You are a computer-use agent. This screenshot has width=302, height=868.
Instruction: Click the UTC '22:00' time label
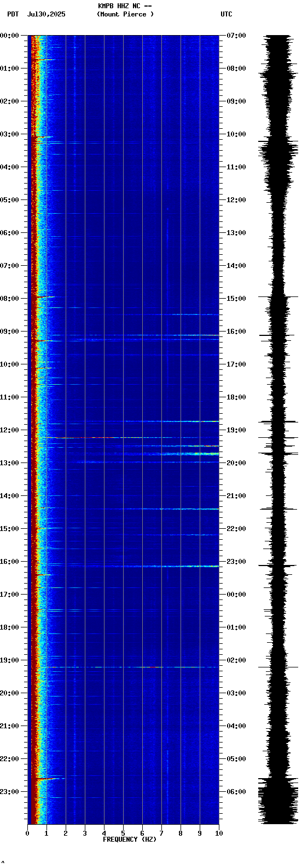click(x=236, y=529)
